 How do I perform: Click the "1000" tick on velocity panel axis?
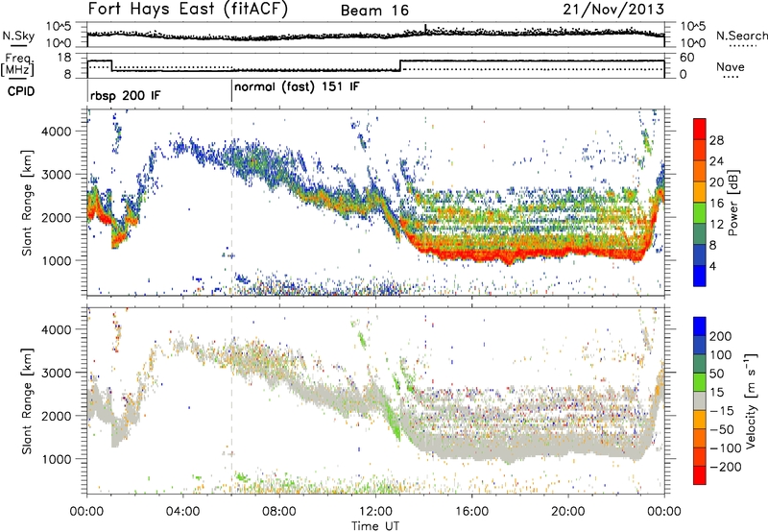point(59,459)
